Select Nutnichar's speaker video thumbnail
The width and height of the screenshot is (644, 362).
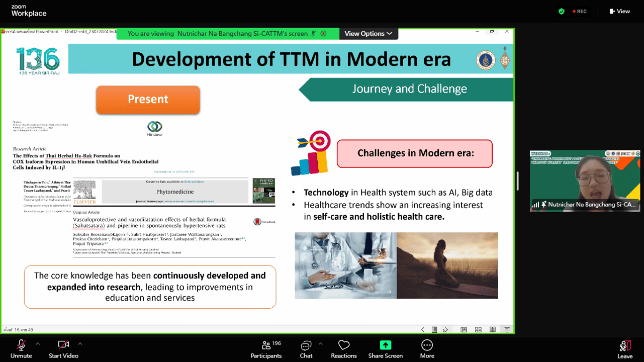click(x=585, y=180)
